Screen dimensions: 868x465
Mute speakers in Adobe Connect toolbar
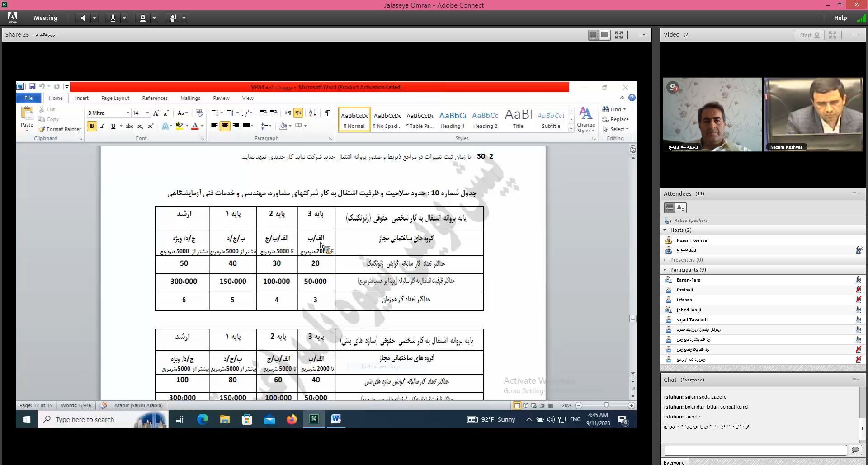click(x=83, y=18)
